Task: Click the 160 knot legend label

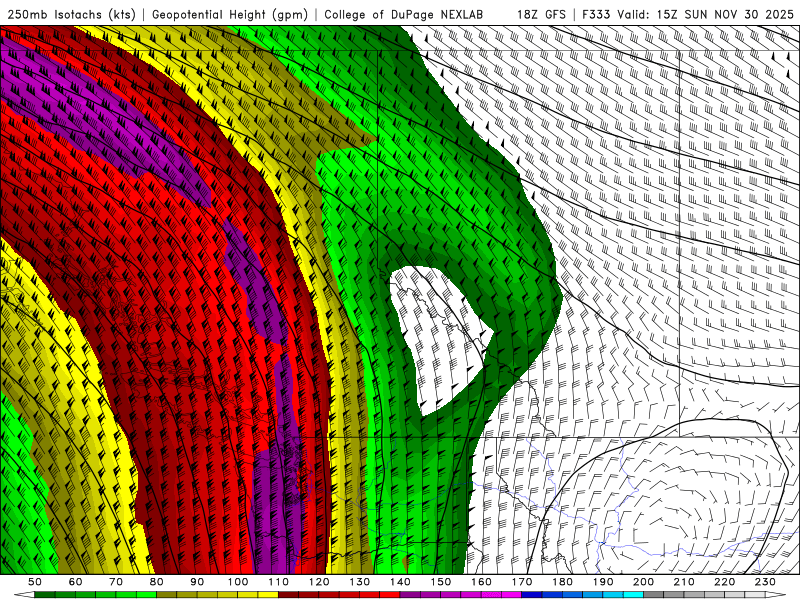Action: (x=481, y=582)
